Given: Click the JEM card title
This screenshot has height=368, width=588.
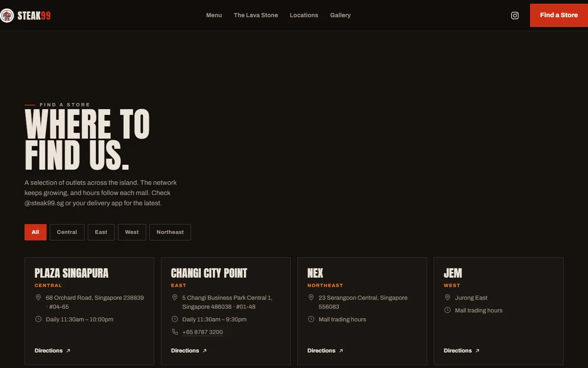Looking at the screenshot, I should (453, 273).
